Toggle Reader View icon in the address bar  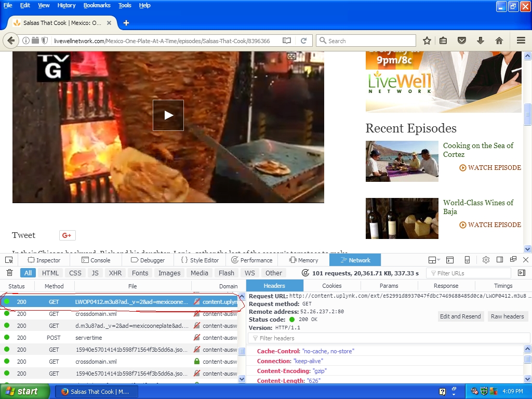pyautogui.click(x=287, y=41)
